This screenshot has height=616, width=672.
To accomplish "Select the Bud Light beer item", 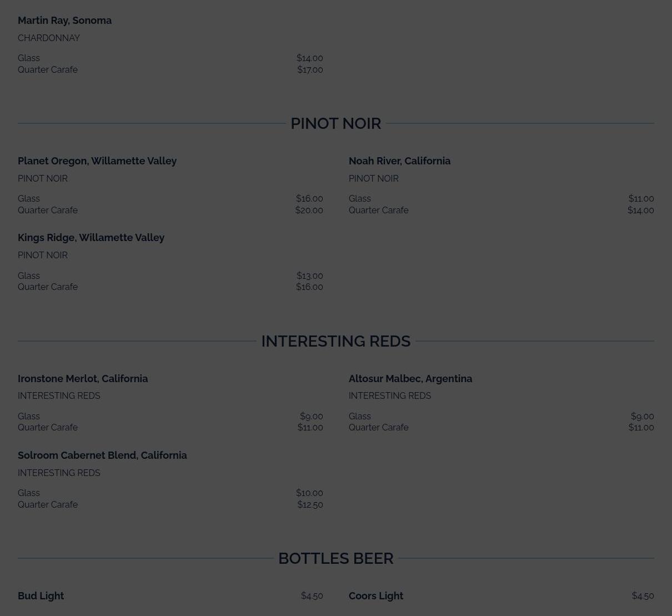I will 41,596.
